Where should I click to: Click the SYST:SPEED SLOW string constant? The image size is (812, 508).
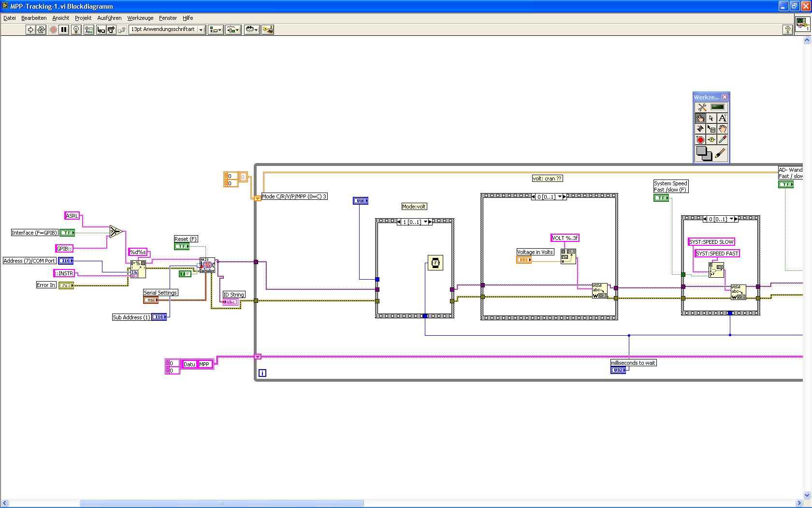[711, 242]
